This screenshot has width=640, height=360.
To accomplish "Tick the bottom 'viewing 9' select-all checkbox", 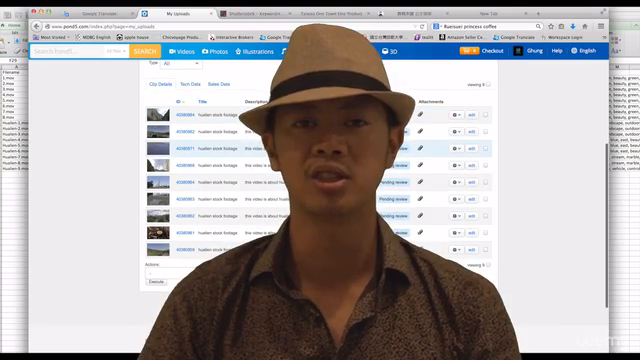I will click(x=488, y=265).
